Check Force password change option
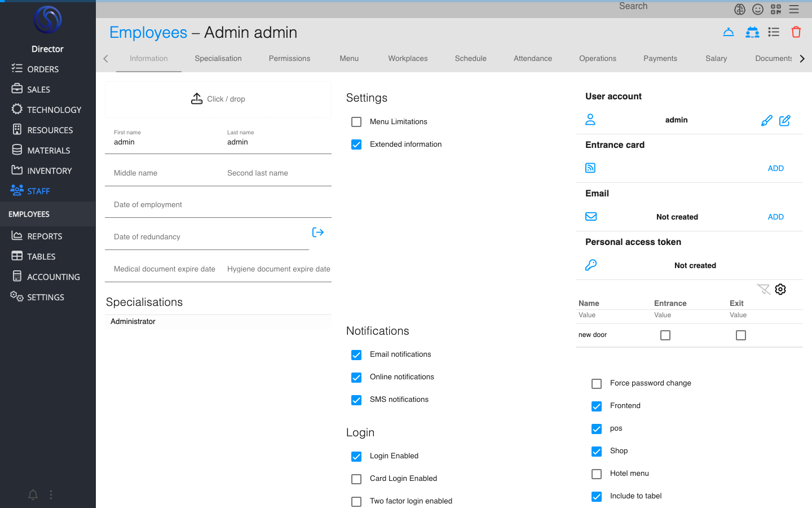812x508 pixels. (x=597, y=384)
